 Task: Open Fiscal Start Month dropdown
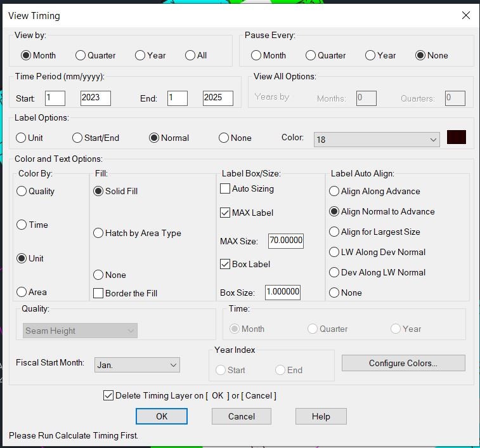pyautogui.click(x=137, y=365)
